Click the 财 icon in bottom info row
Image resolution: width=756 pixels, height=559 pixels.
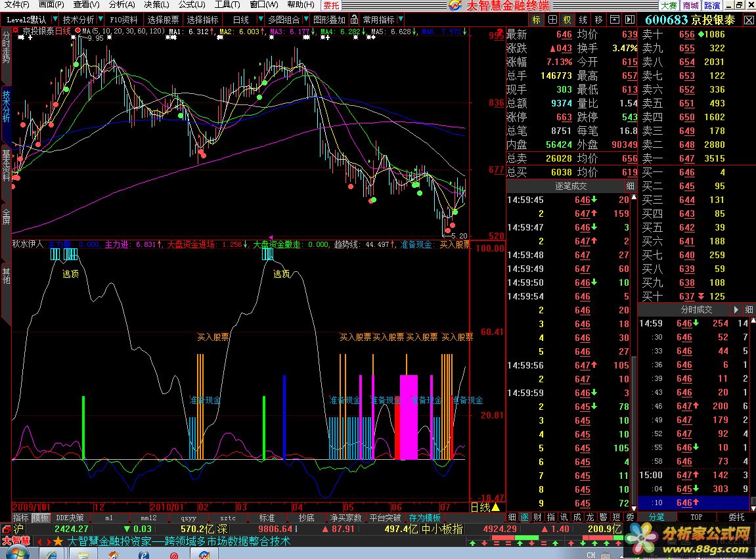537,517
